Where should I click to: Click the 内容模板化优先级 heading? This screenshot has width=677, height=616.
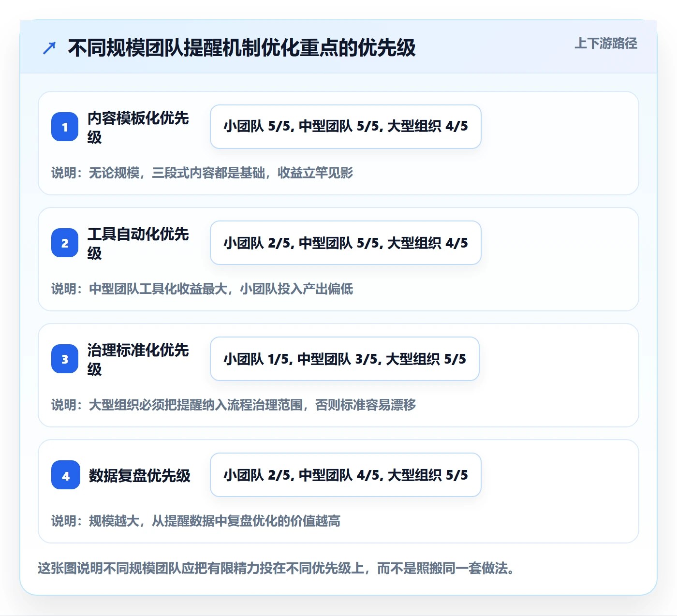point(138,127)
